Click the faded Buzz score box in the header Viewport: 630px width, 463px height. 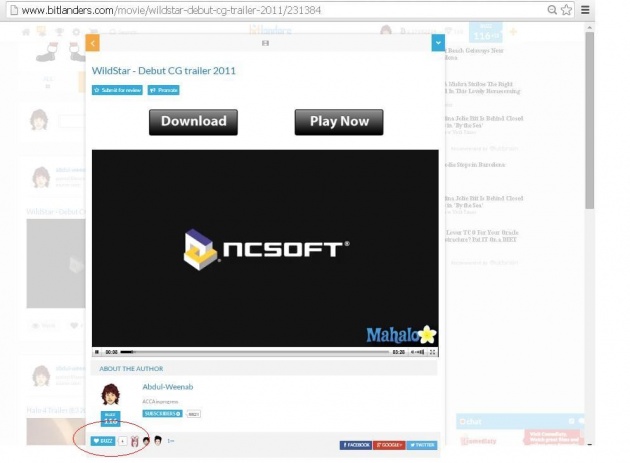(x=485, y=32)
